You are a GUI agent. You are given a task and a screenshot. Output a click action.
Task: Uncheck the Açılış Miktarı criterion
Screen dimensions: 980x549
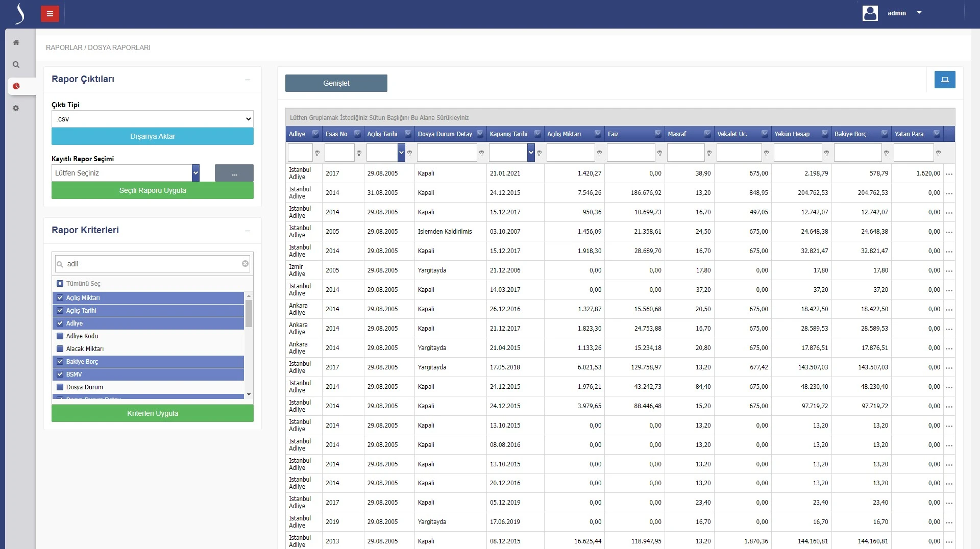tap(60, 298)
